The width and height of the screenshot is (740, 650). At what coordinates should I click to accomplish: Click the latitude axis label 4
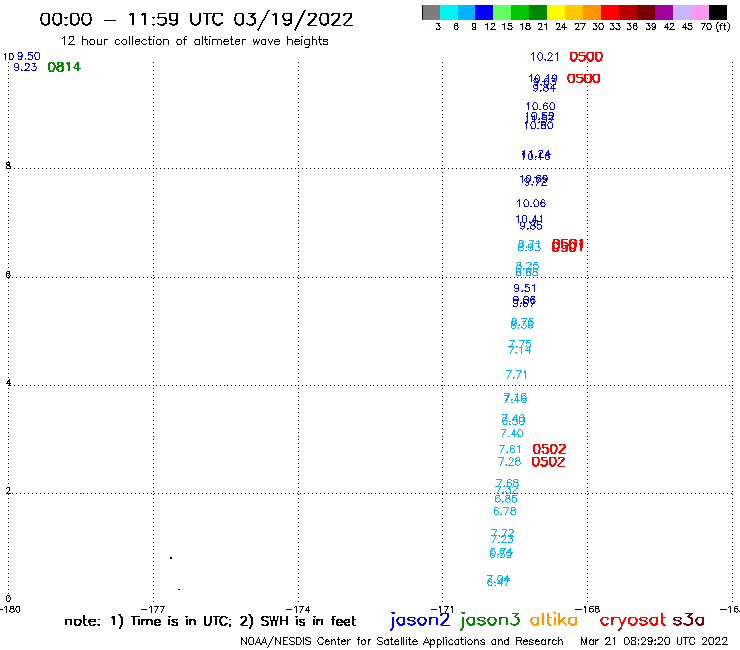click(x=8, y=382)
